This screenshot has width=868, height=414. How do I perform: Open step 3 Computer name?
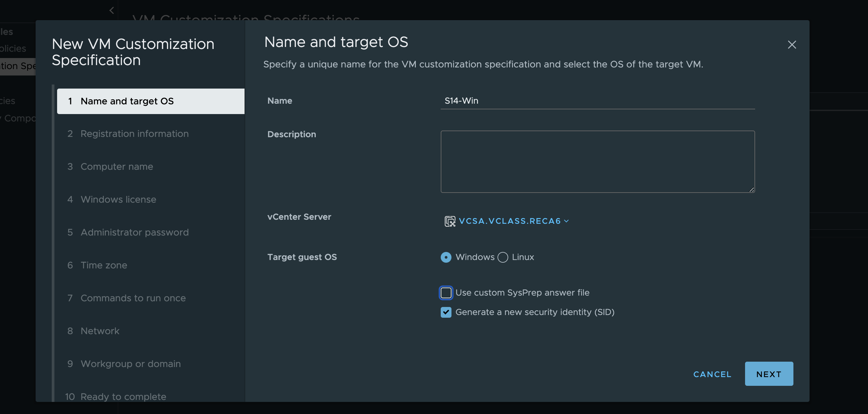[x=117, y=167]
